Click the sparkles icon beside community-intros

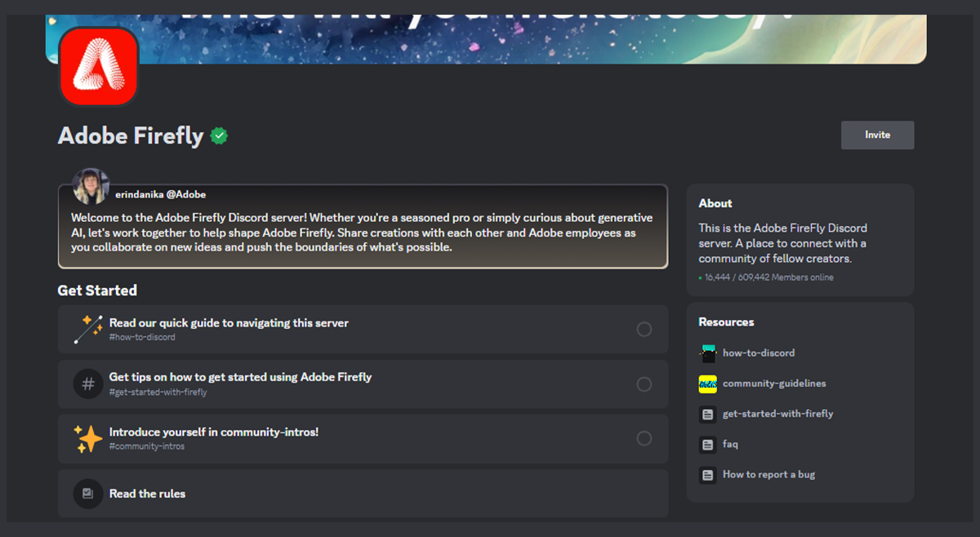87,438
